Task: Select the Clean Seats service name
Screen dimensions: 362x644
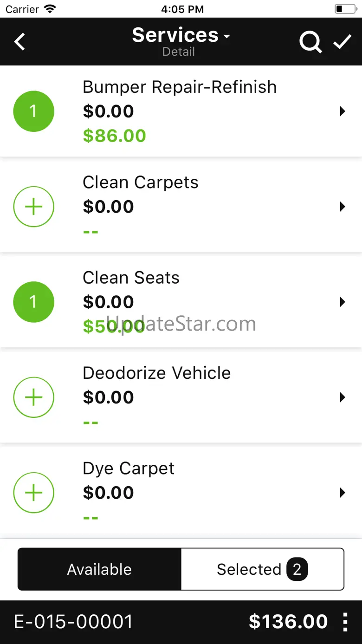Action: [131, 278]
